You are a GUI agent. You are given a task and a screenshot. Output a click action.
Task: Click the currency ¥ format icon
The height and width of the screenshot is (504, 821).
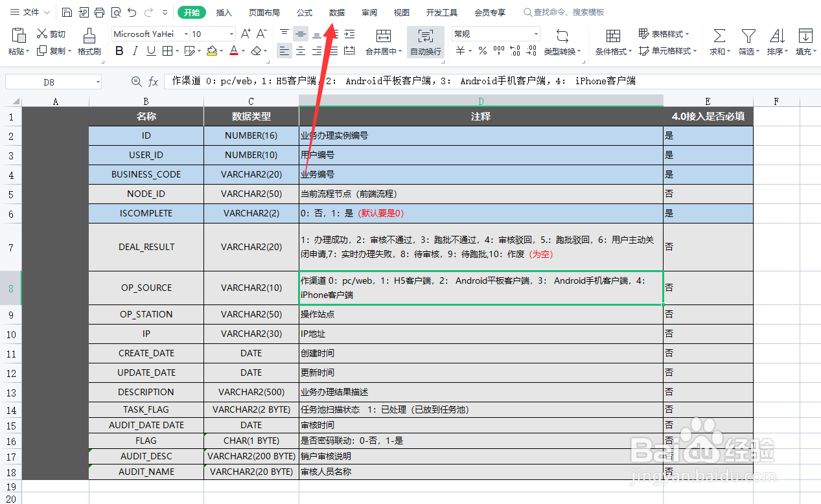(x=460, y=51)
